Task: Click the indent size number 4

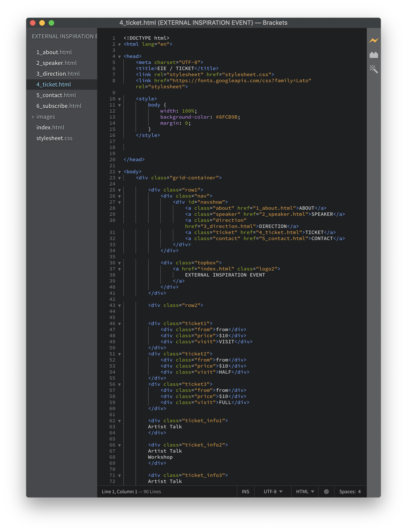Action: (x=359, y=491)
